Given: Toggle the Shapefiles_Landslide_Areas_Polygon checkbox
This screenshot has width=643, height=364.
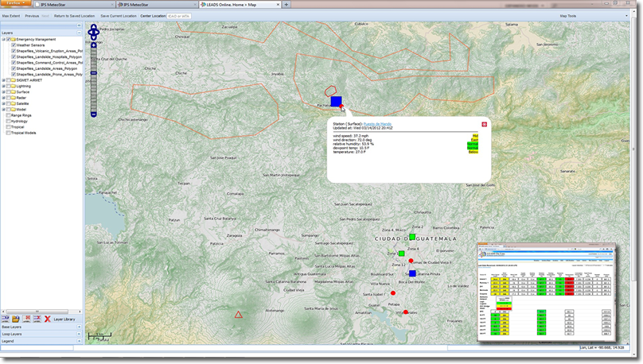Looking at the screenshot, I should [x=14, y=68].
